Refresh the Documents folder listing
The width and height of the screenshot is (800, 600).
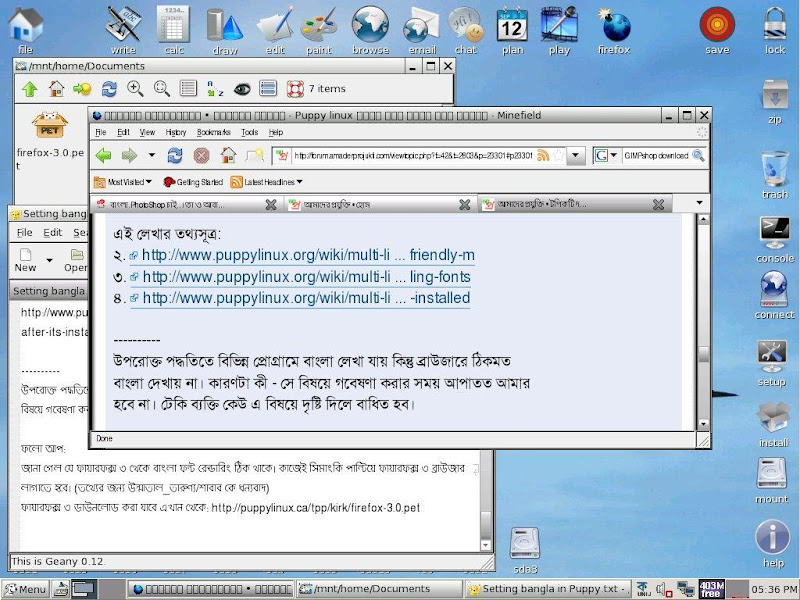(x=109, y=89)
